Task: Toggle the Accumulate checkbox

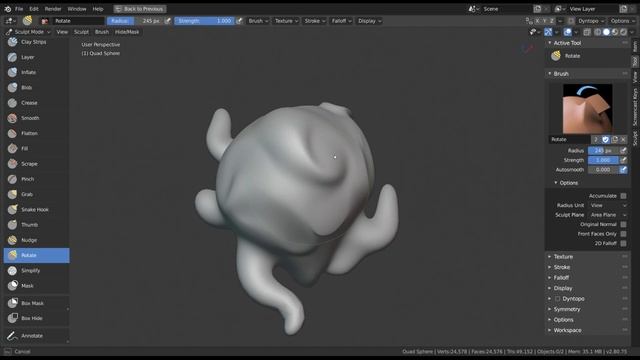Action: [x=623, y=196]
